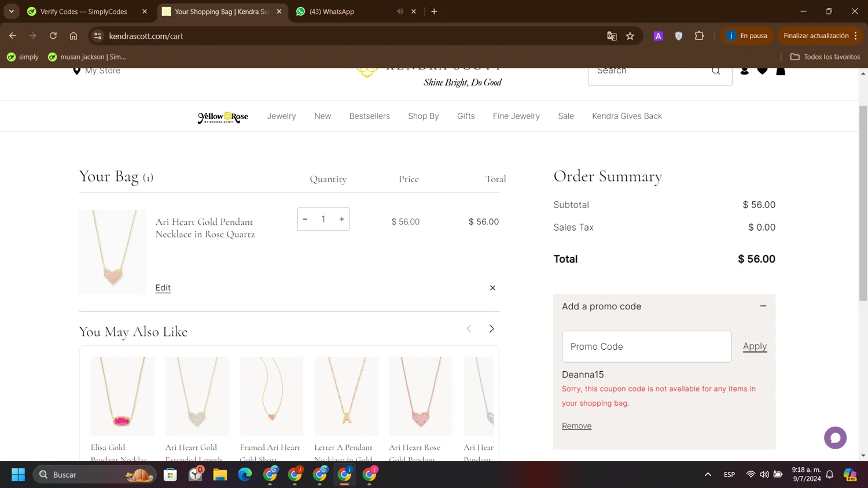Click the Ari Heart necklace cart thumbnail
Screen dimensions: 868x488
pos(113,252)
